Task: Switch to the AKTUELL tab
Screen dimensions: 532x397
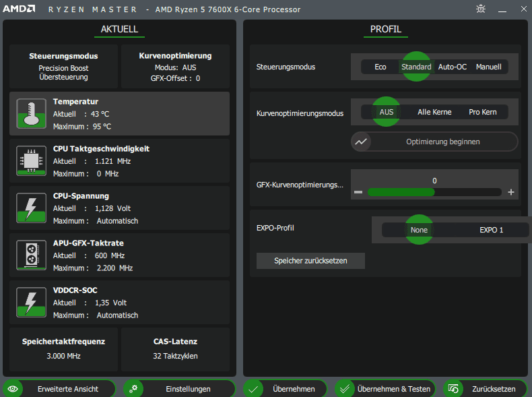Action: coord(119,30)
